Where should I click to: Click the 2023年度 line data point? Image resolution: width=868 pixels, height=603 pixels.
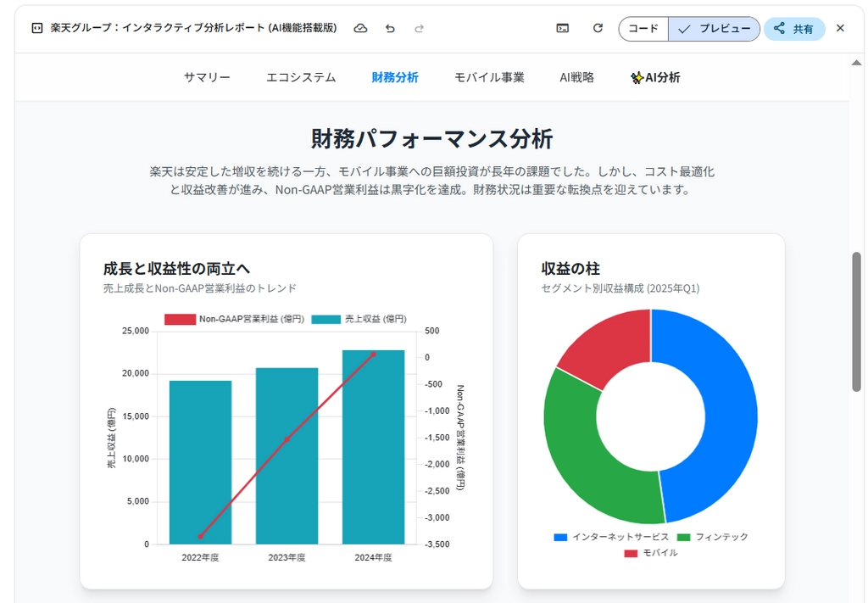coord(287,439)
